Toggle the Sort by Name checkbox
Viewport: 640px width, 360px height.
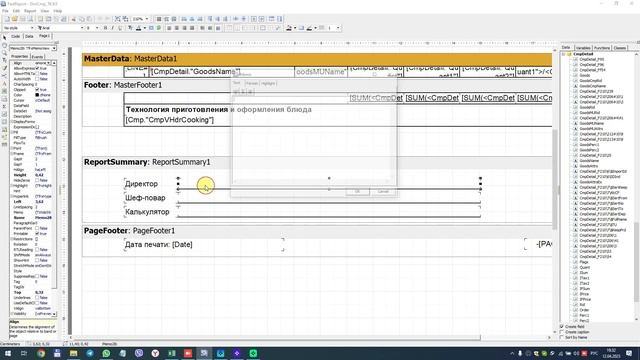(x=562, y=337)
